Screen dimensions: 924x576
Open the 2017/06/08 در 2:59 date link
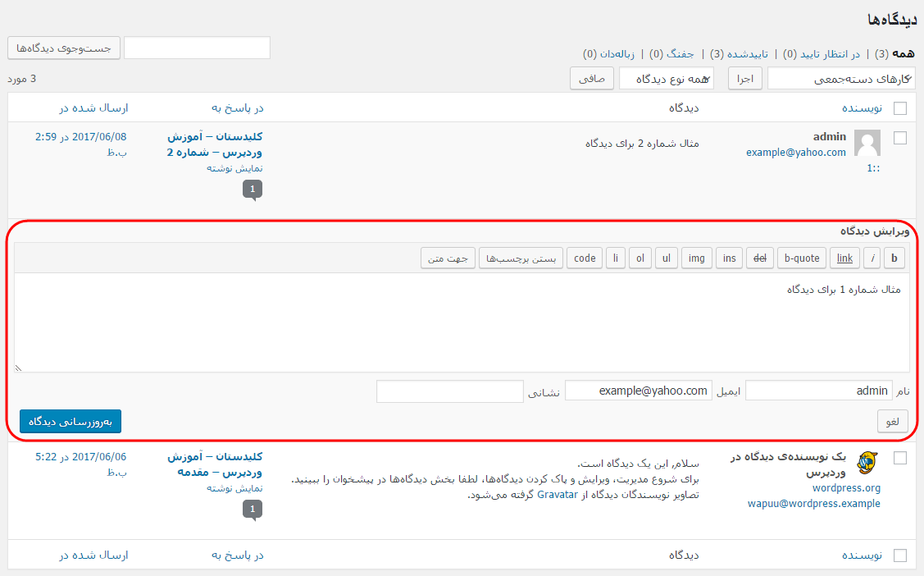80,144
